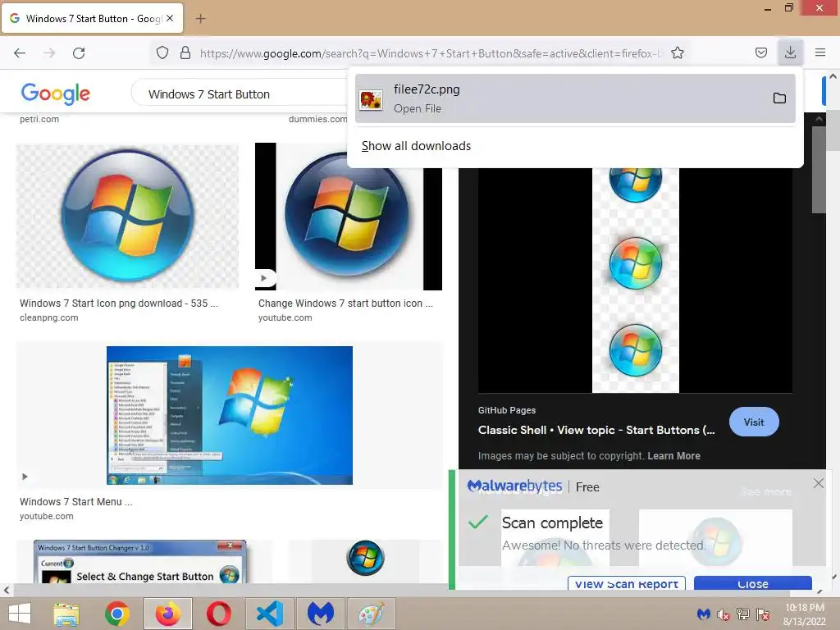This screenshot has height=630, width=840.
Task: Click the Google logo
Action: (56, 94)
